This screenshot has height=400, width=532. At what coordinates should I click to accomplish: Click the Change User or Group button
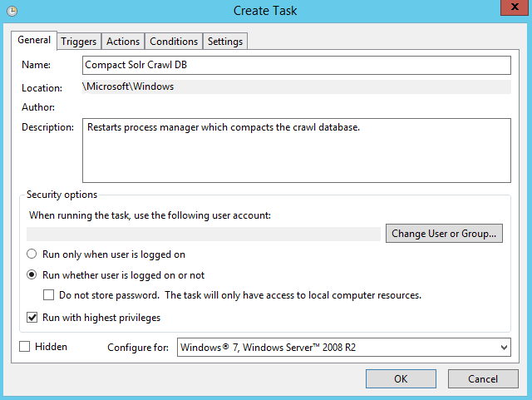click(x=444, y=234)
